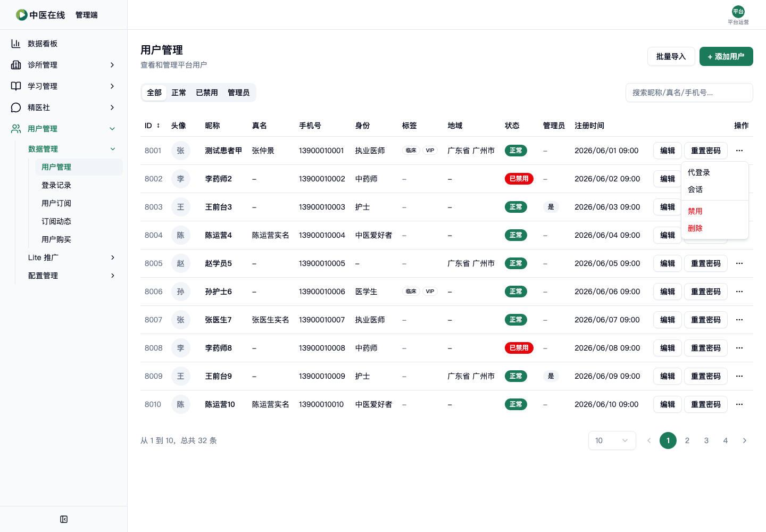Switch to the 管理员 filter tab
The width and height of the screenshot is (766, 532).
point(239,93)
